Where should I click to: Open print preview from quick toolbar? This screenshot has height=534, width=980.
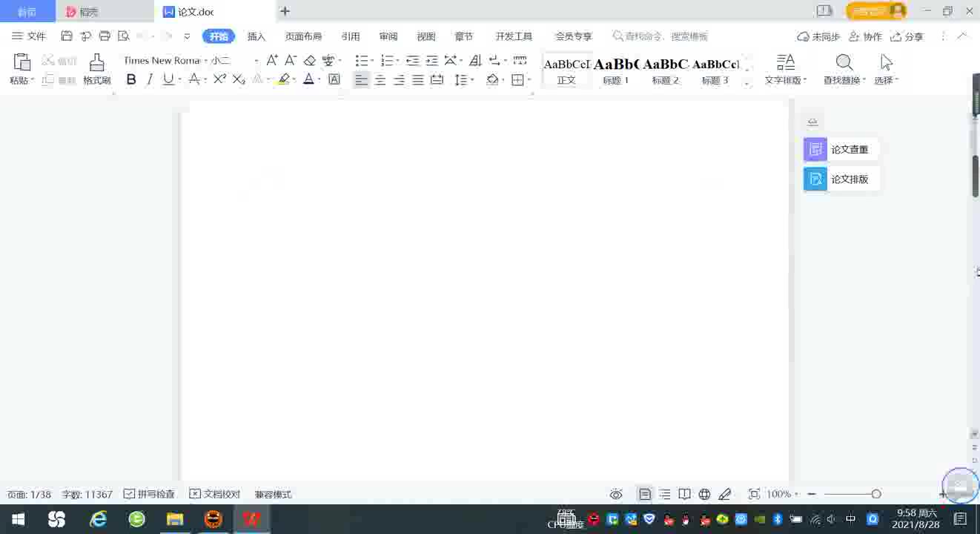pos(124,36)
